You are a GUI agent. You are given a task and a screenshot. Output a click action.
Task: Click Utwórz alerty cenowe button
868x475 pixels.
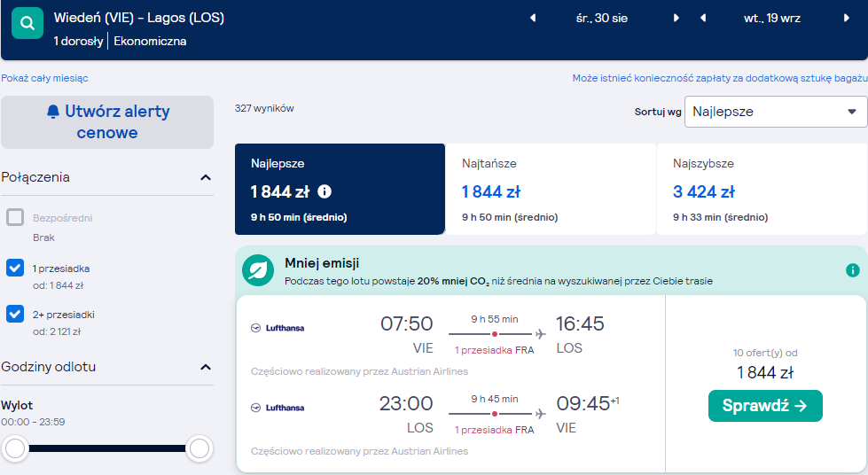pyautogui.click(x=107, y=121)
